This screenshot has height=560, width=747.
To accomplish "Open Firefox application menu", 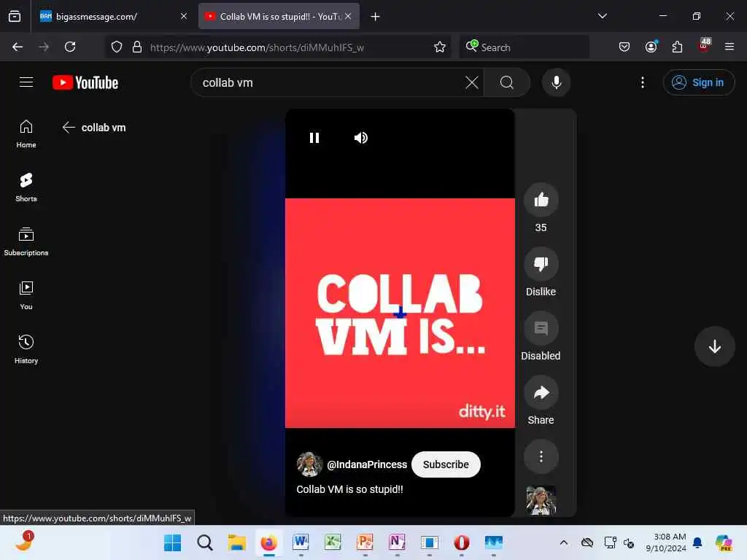I will 729,47.
